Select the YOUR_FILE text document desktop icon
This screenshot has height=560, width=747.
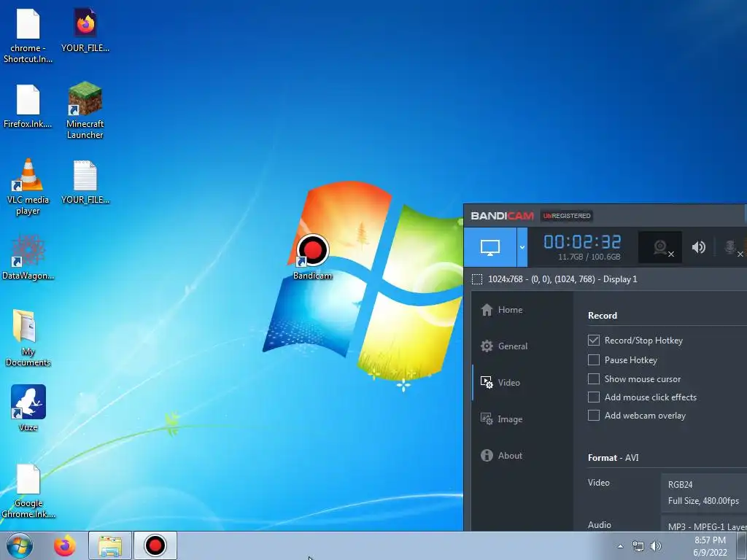(85, 182)
